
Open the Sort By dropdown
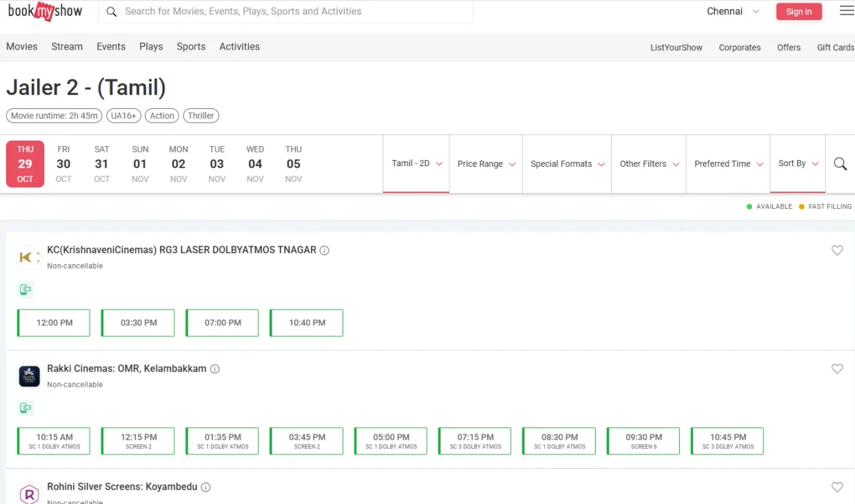[x=798, y=164]
